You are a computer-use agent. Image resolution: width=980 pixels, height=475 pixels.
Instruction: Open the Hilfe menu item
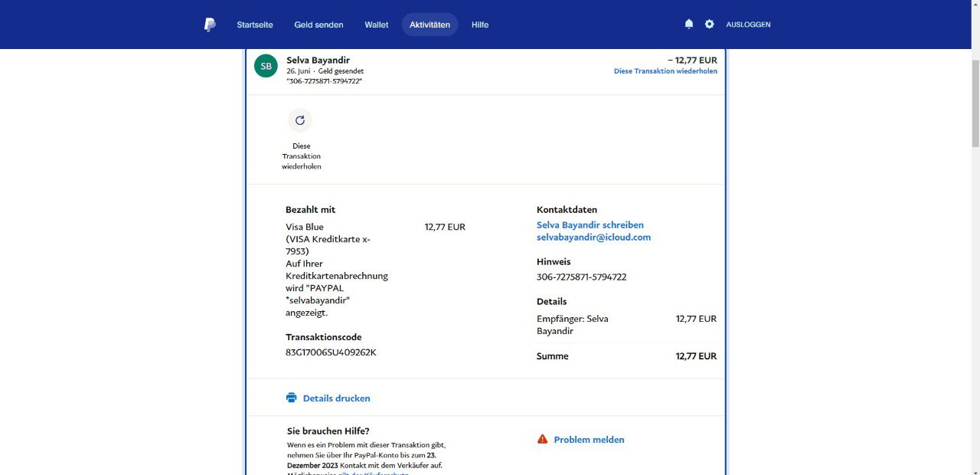coord(480,25)
